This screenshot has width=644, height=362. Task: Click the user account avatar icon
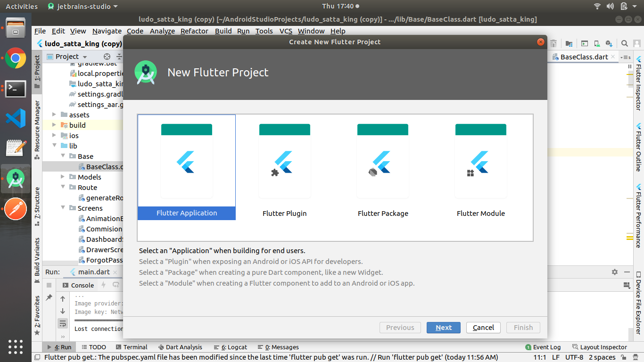637,43
